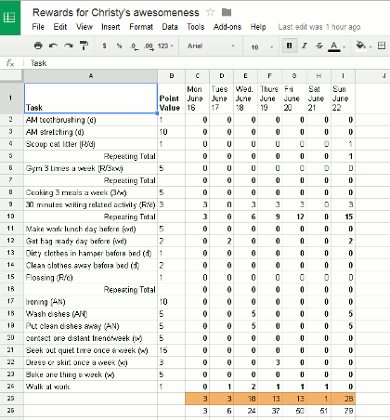390x420 pixels.
Task: Select the 'Flossing (R/d)' cell
Action: point(90,277)
